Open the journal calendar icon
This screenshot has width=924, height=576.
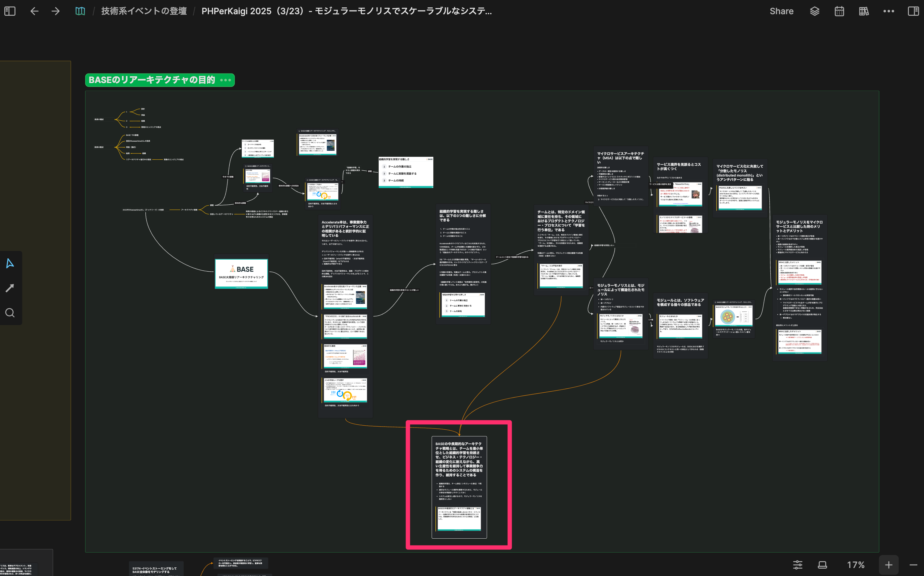[839, 11]
